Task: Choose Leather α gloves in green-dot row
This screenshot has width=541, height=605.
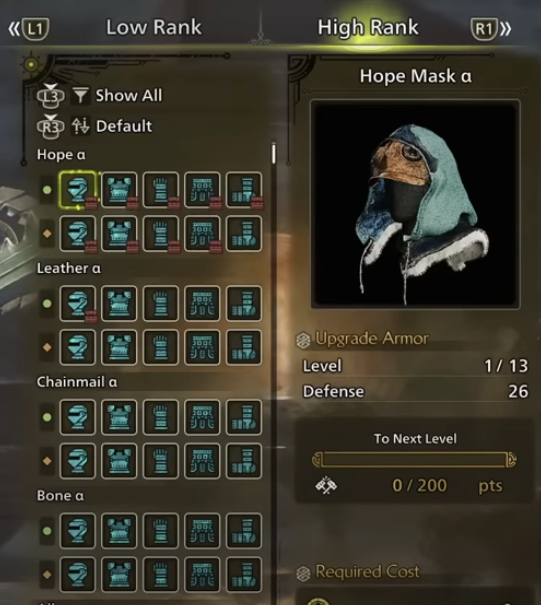Action: (x=161, y=303)
